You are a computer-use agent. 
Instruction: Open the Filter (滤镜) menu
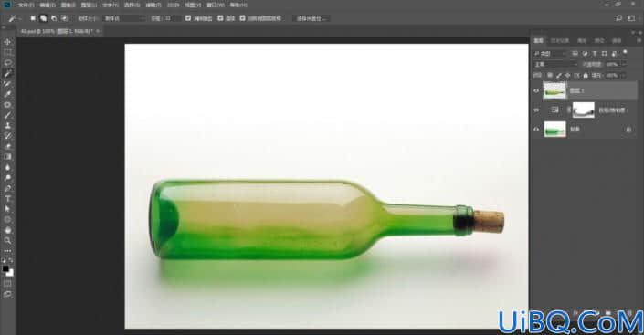point(153,5)
